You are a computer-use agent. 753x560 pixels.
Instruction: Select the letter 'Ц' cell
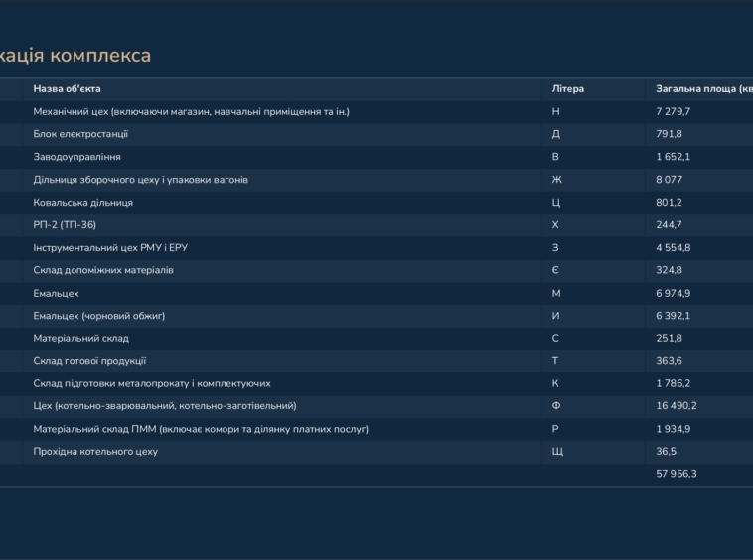coord(556,203)
